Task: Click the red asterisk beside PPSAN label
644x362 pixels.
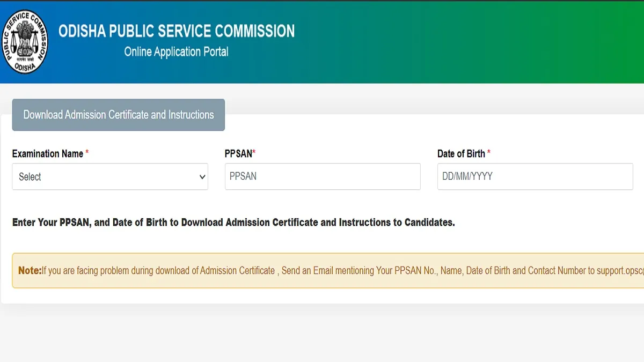Action: [254, 153]
